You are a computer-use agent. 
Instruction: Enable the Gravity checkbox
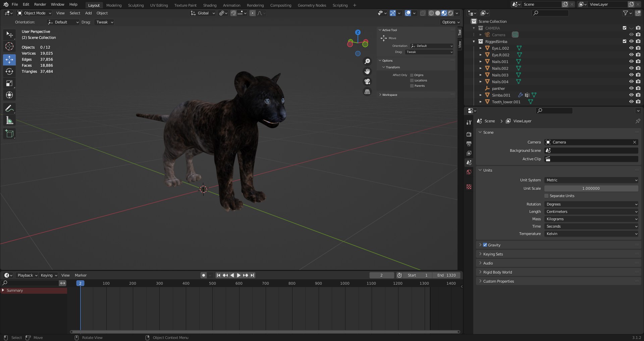(485, 245)
